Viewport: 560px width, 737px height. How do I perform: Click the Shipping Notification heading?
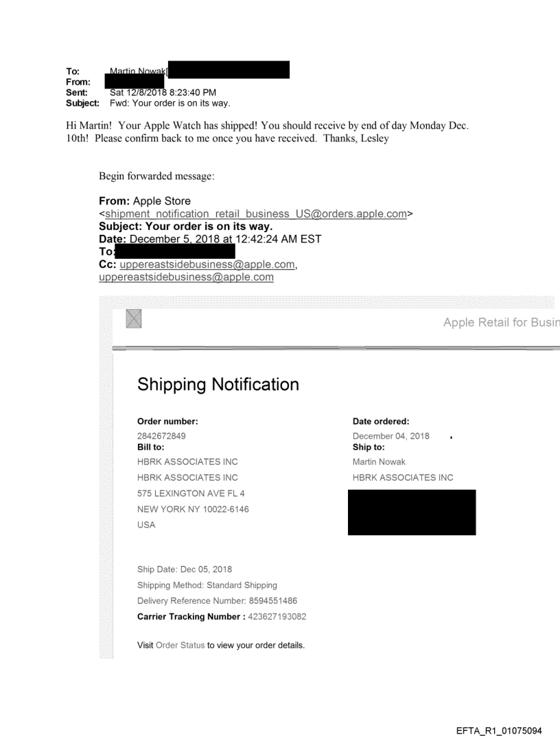pyautogui.click(x=218, y=385)
